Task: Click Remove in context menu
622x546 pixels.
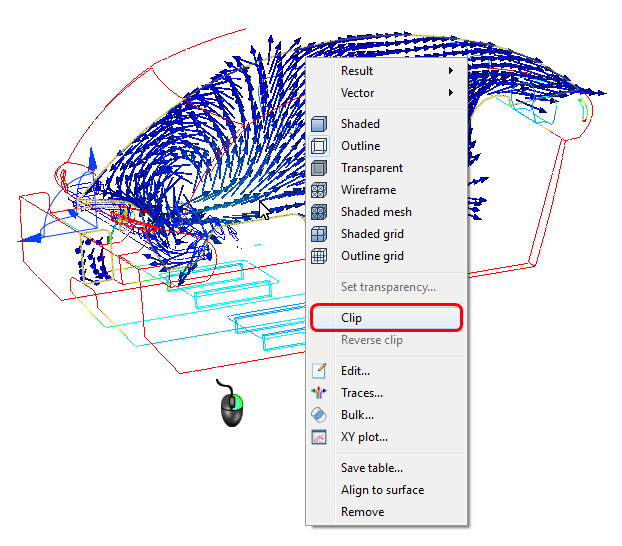Action: pyautogui.click(x=386, y=512)
